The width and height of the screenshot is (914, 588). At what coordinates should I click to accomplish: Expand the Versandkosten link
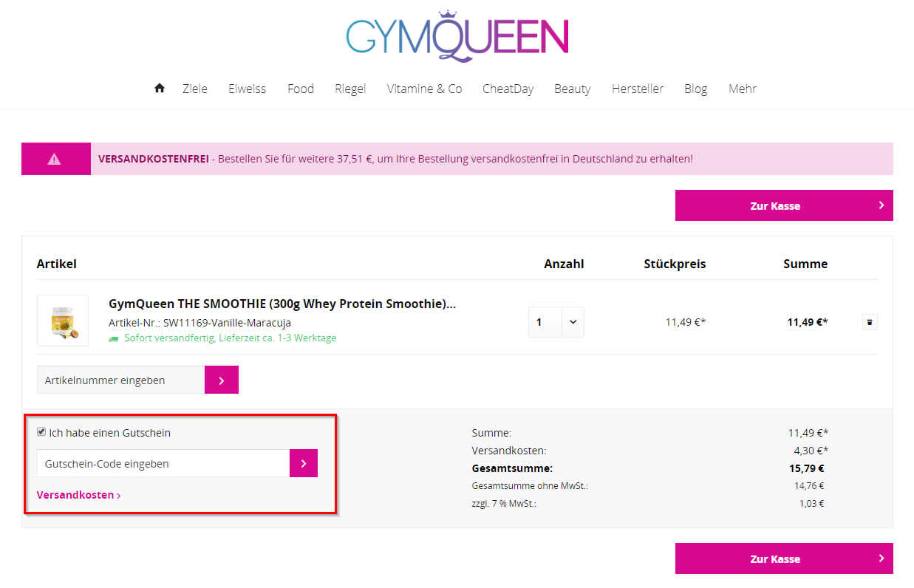[78, 495]
